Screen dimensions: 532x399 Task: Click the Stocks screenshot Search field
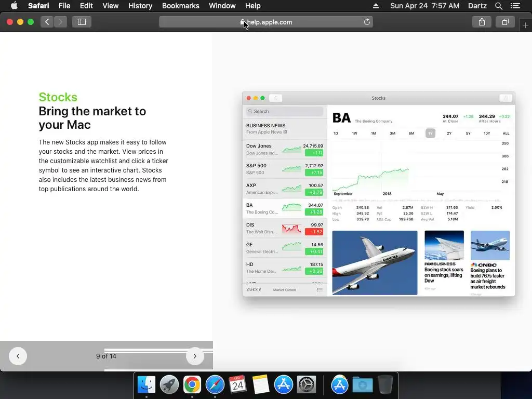tap(285, 111)
